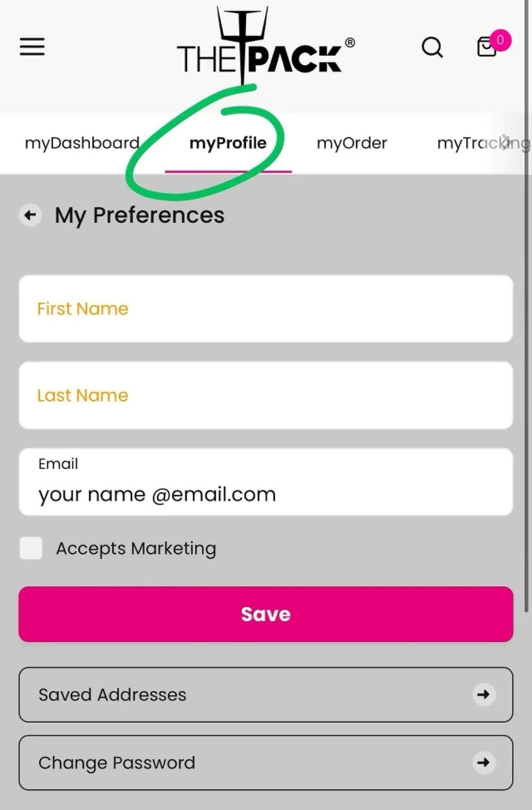
Task: Enable the Accepts Marketing checkbox
Action: tap(31, 548)
